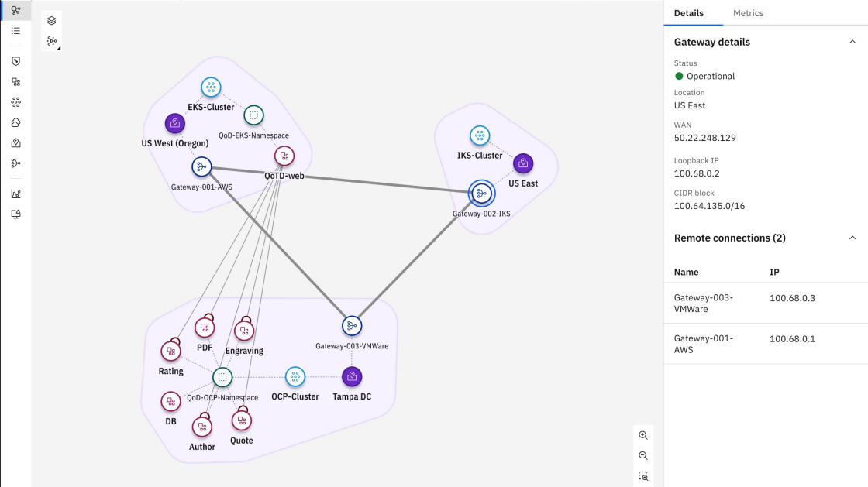Viewport: 868px width, 487px height.
Task: Select the Gateway-002-IKS node
Action: click(481, 194)
